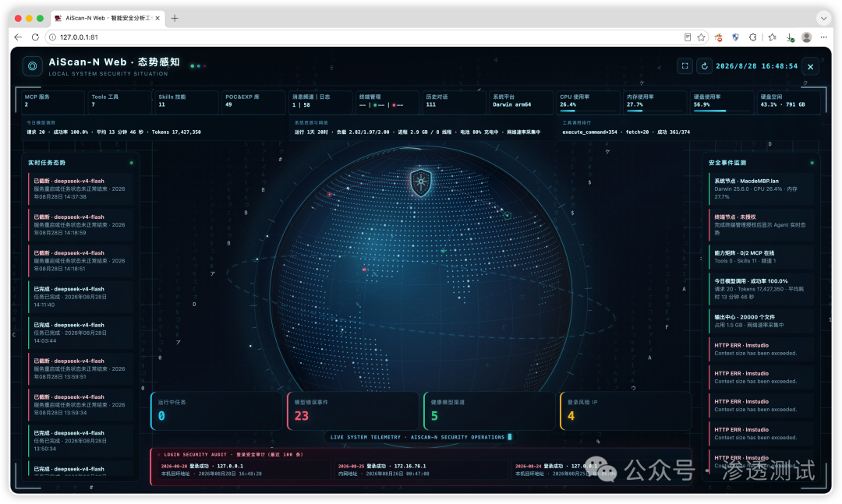The height and width of the screenshot is (504, 842).
Task: Click the 2026-08-28 登录成功 127.0.0.1 entry
Action: [244, 470]
